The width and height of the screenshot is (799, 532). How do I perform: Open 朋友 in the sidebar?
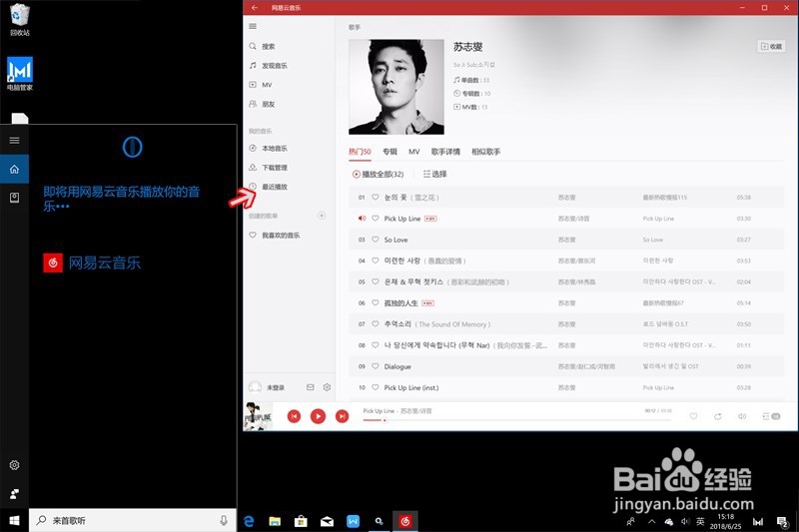pos(268,105)
